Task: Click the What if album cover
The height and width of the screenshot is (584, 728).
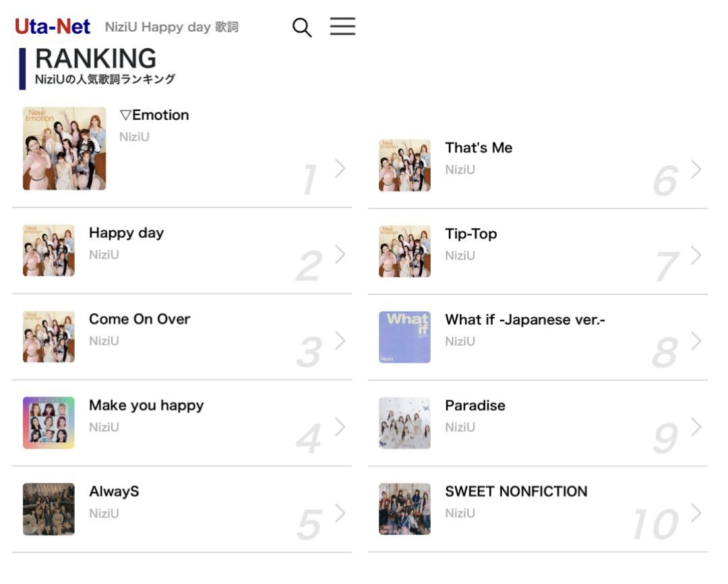Action: (404, 337)
